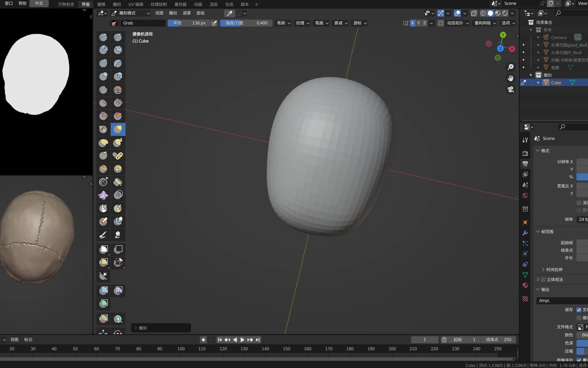
Task: Select the Draw sculpt brush
Action: click(x=103, y=37)
